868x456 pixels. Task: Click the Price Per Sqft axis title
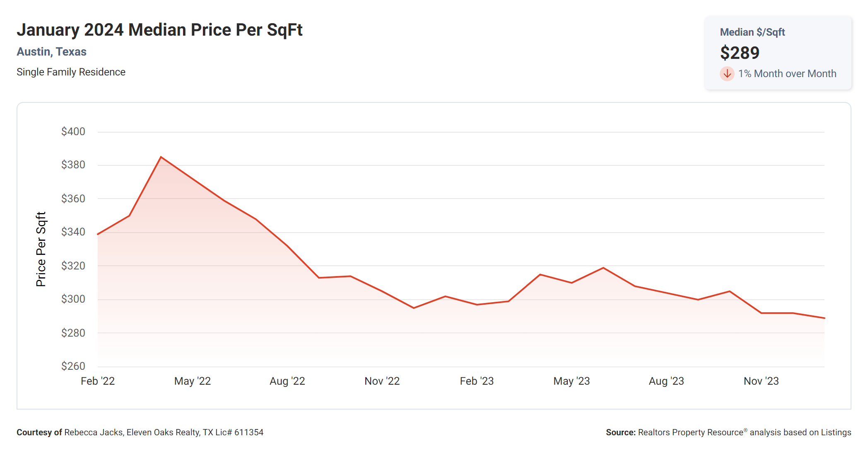(x=41, y=249)
